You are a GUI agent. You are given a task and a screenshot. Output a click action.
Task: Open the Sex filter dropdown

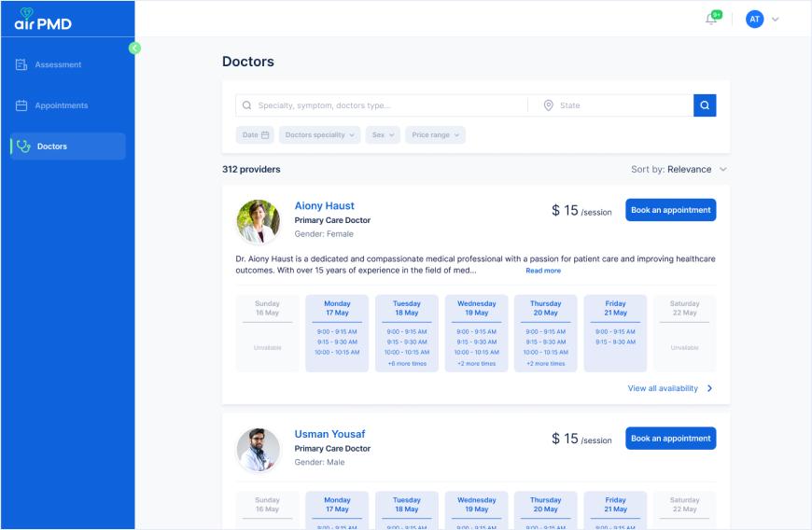[x=383, y=135]
